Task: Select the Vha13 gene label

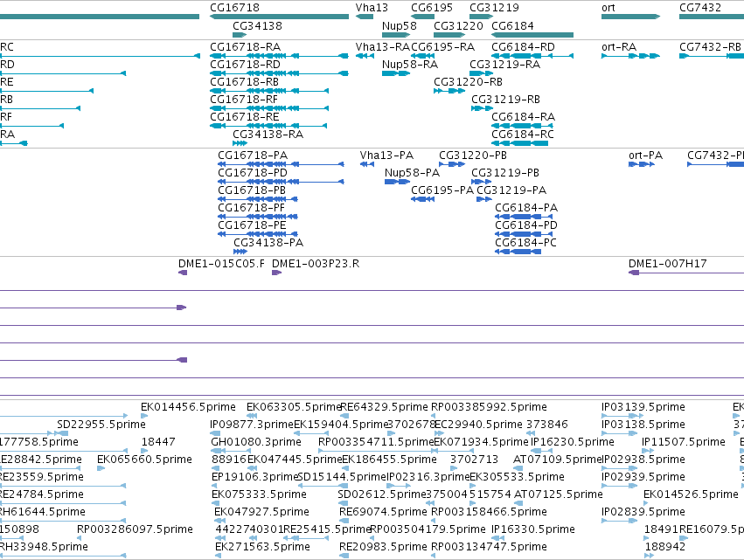Action: pyautogui.click(x=372, y=8)
